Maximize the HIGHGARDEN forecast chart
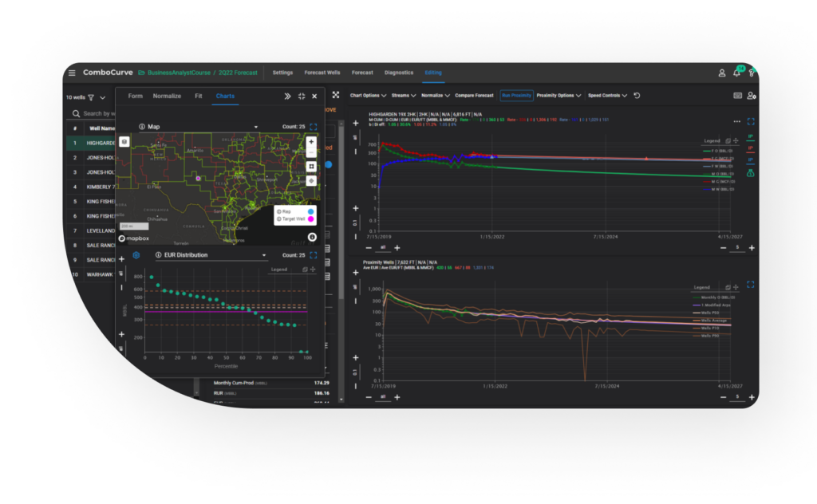 tap(751, 121)
